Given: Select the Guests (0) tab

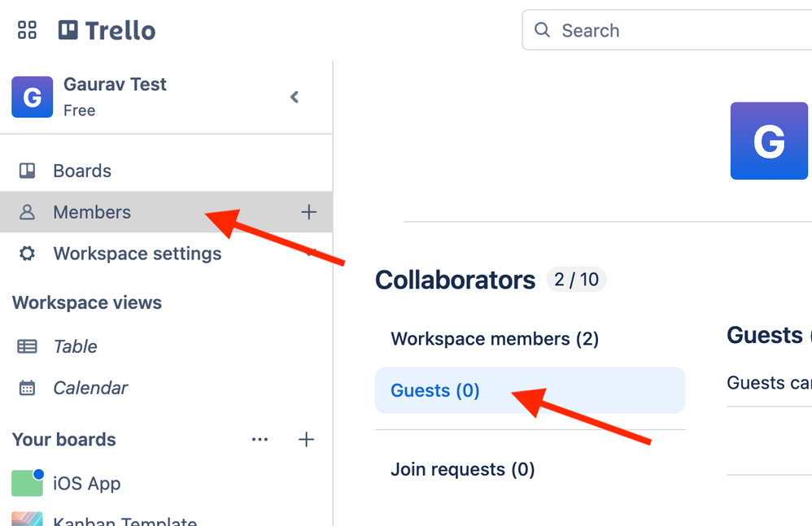Looking at the screenshot, I should pyautogui.click(x=530, y=390).
